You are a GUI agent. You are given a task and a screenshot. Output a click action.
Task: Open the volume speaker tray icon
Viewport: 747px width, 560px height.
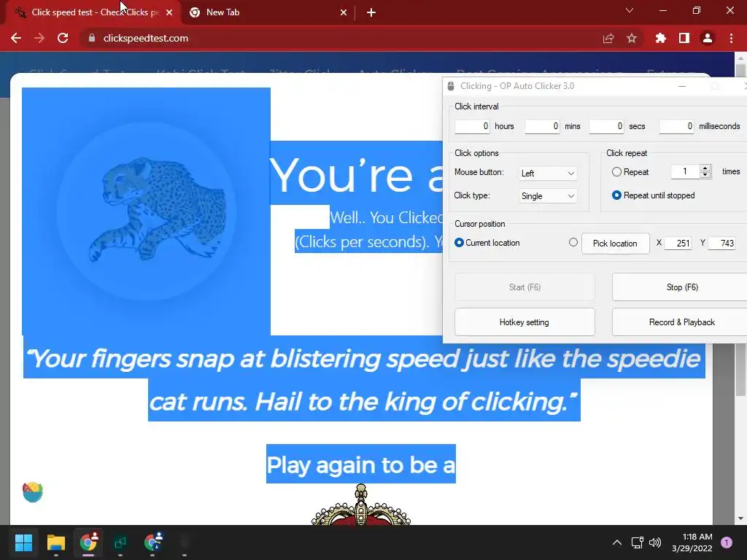[x=656, y=542]
